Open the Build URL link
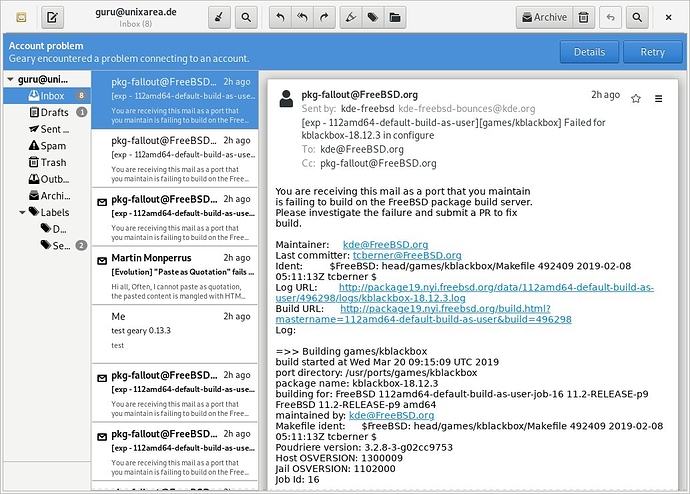 click(423, 314)
